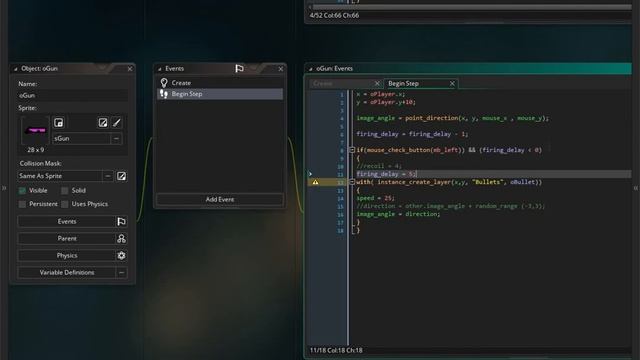The image size is (640, 360).
Task: Open the collision mask editor icon
Action: (121, 176)
